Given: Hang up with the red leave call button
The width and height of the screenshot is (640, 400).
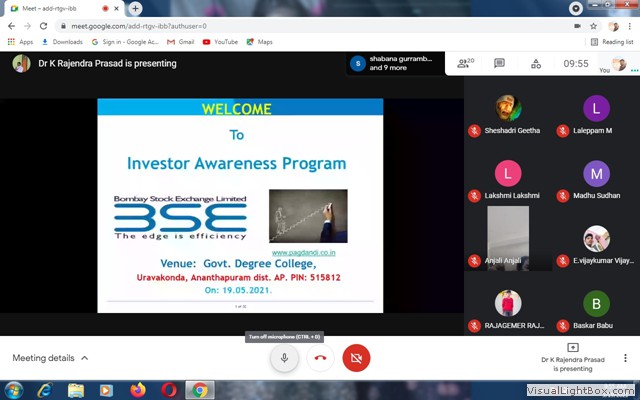Looking at the screenshot, I should tap(320, 357).
